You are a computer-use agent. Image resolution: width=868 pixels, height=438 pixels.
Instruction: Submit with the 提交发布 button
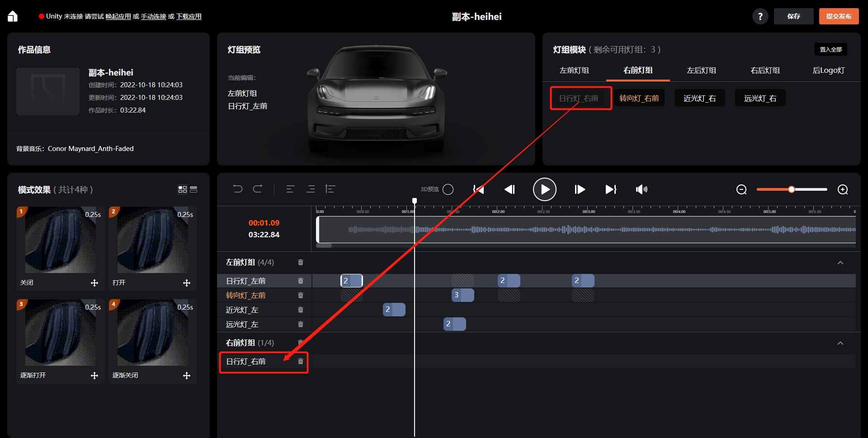(x=839, y=16)
